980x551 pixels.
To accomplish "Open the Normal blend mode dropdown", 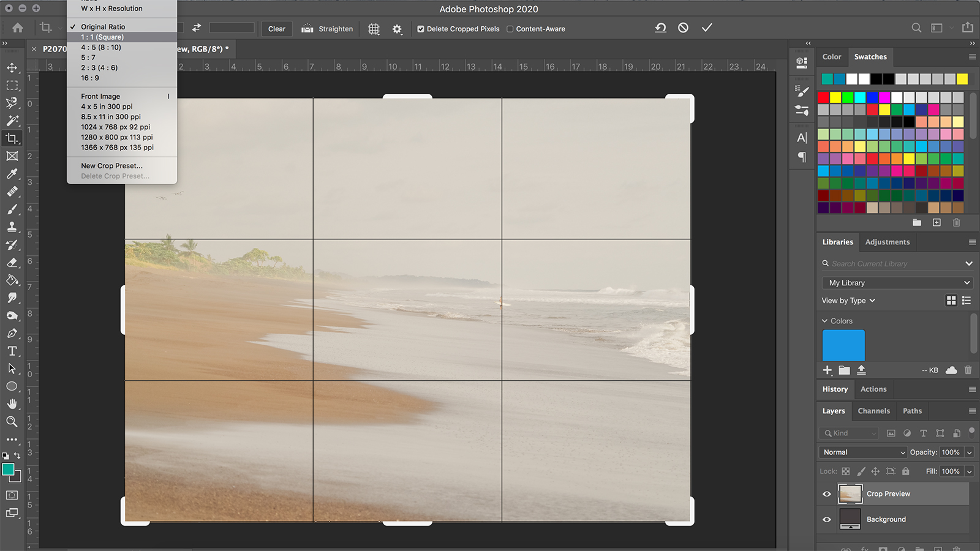I will pyautogui.click(x=862, y=452).
